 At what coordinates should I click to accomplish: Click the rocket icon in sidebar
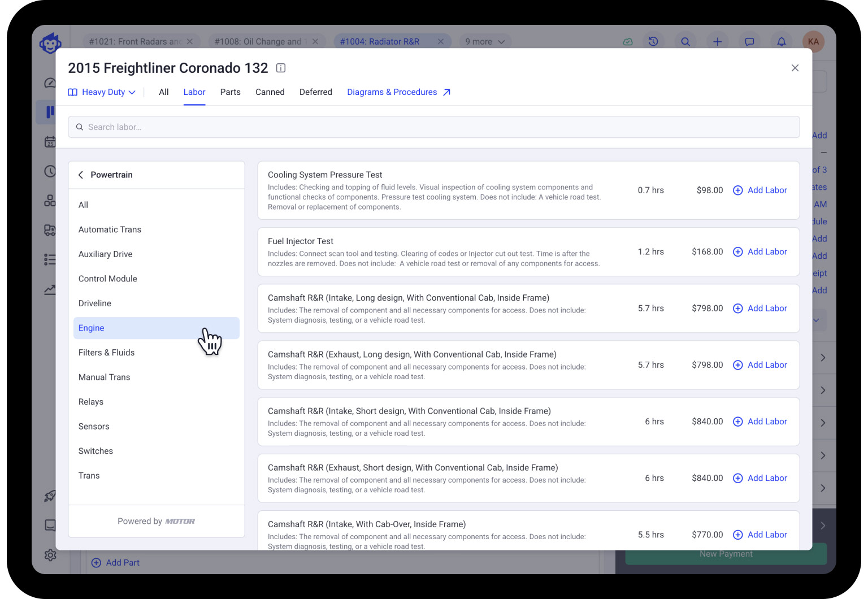pyautogui.click(x=50, y=496)
